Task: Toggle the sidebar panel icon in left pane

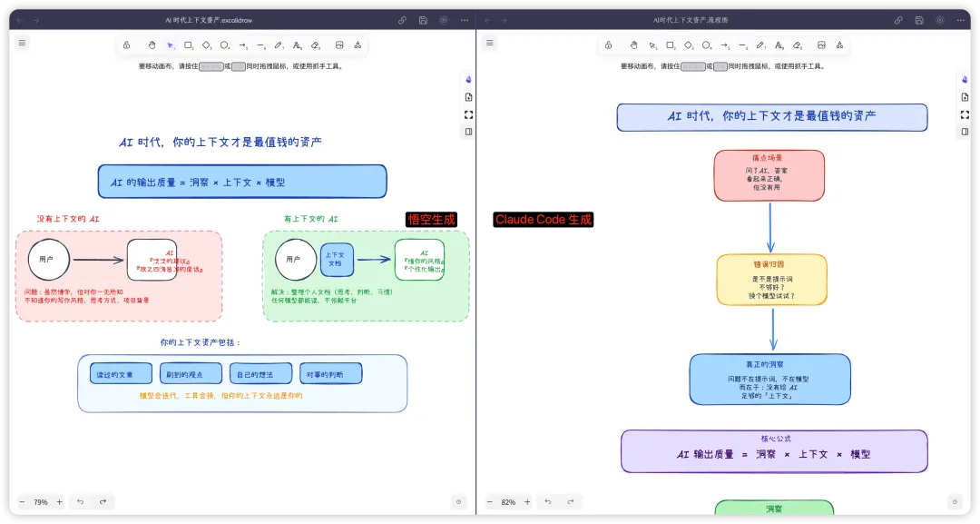Action: 469,132
